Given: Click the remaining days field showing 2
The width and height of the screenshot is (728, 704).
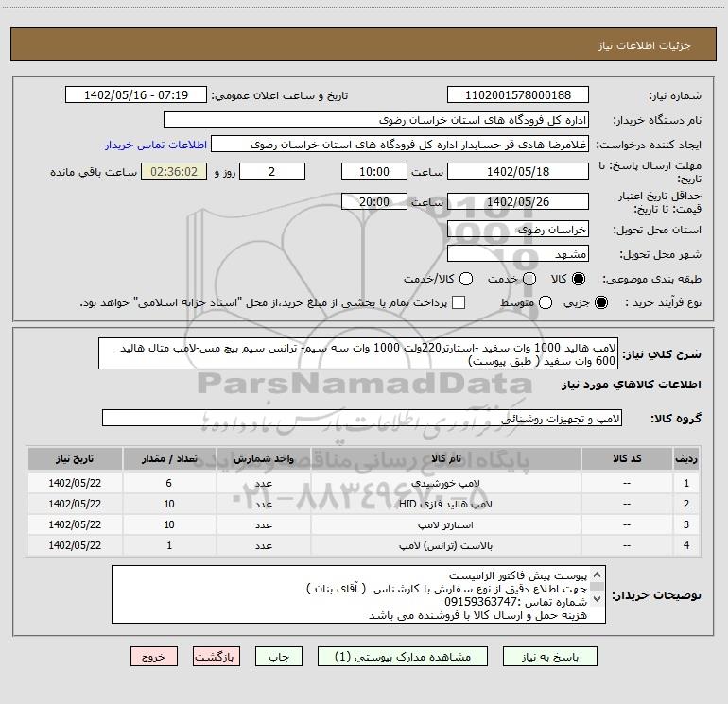Looking at the screenshot, I should click(x=272, y=171).
